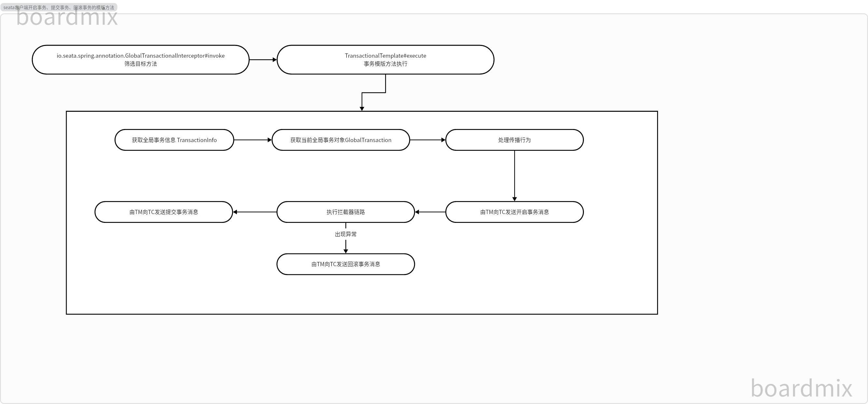Click '处理传播行为' process node
The height and width of the screenshot is (404, 868).
click(514, 140)
